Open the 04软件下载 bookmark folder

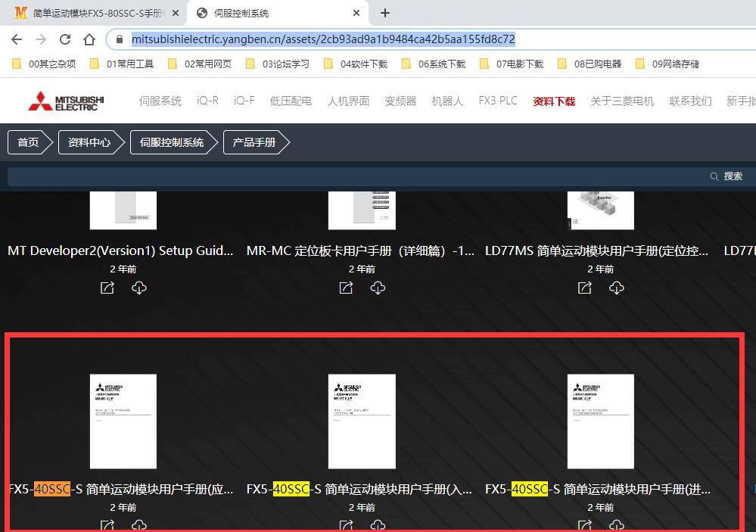(x=356, y=64)
